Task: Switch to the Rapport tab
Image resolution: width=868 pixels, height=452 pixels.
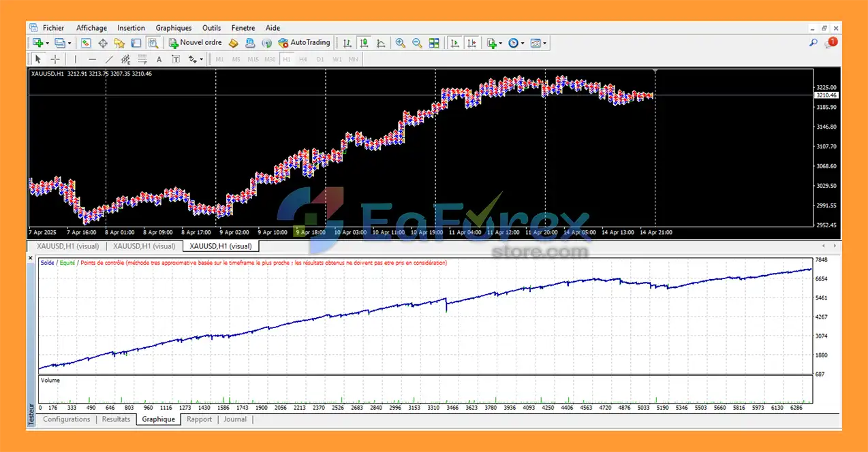Action: (199, 419)
